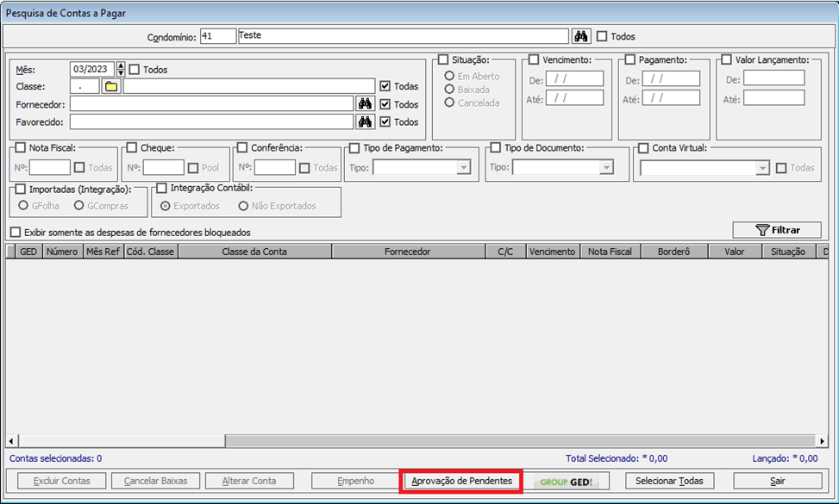The image size is (839, 504).
Task: Increase the Mês spinner value
Action: 121,65
